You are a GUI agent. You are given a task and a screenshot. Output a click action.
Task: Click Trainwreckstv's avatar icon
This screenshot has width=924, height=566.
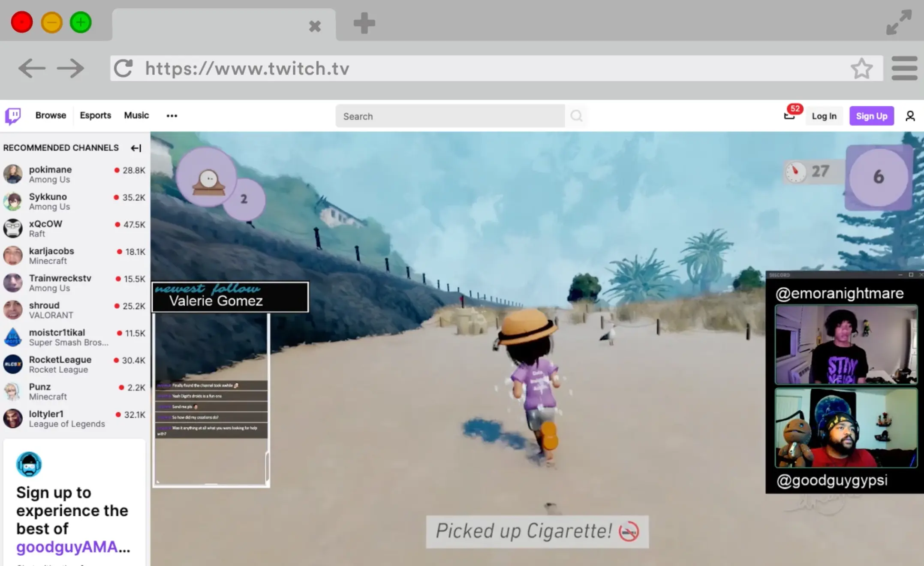coord(13,283)
